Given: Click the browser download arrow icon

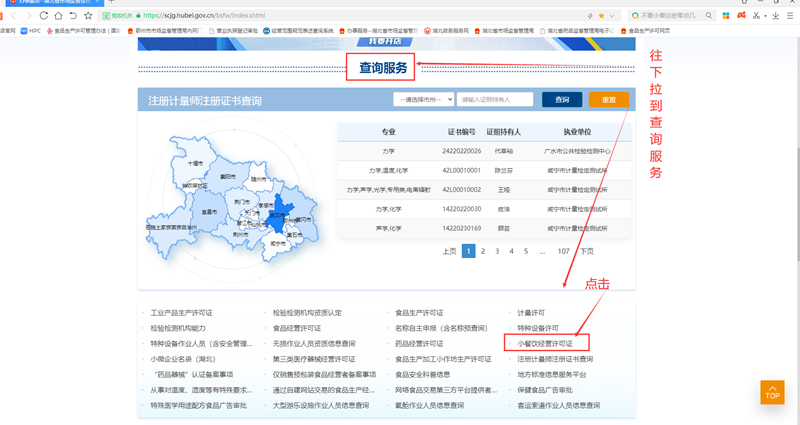Looking at the screenshot, I should (x=777, y=16).
